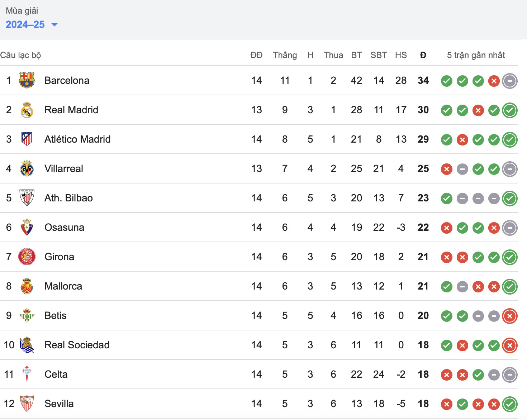Click the Mallorca club badge

[27, 286]
